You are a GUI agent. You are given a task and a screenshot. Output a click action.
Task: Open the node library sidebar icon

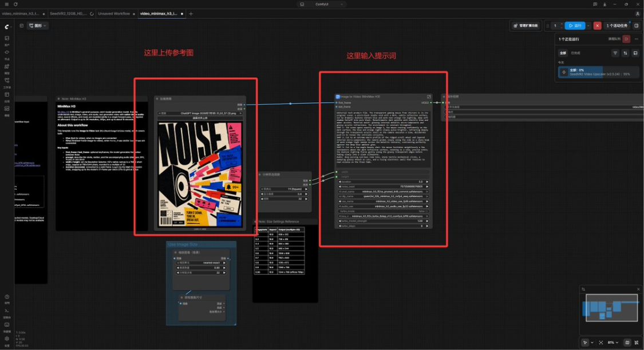coord(7,54)
